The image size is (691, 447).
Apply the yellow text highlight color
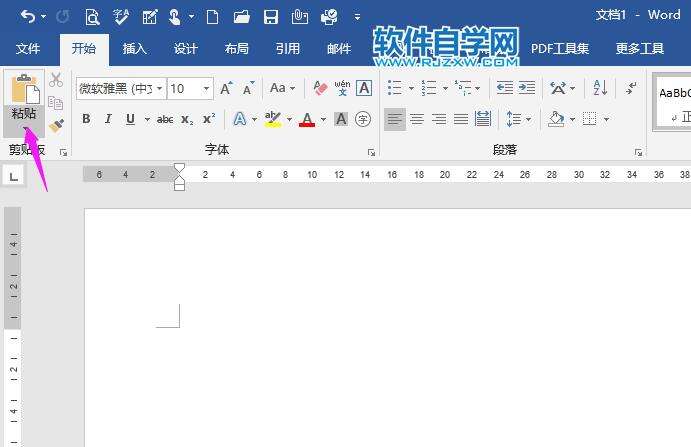(x=273, y=119)
